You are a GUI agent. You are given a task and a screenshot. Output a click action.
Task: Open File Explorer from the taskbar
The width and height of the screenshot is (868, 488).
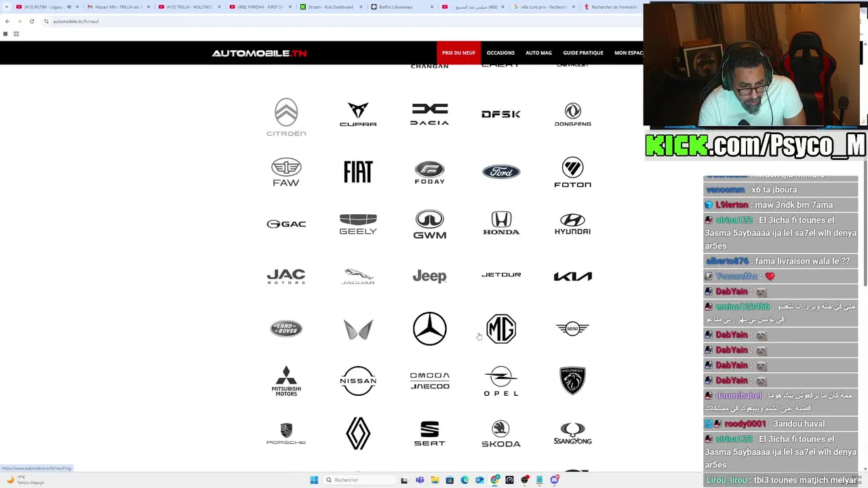(x=435, y=480)
